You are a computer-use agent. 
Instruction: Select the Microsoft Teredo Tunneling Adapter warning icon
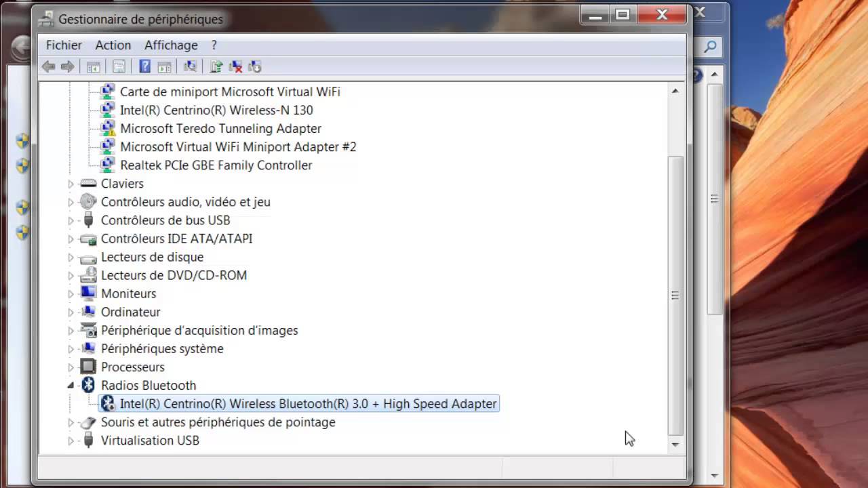(x=108, y=128)
